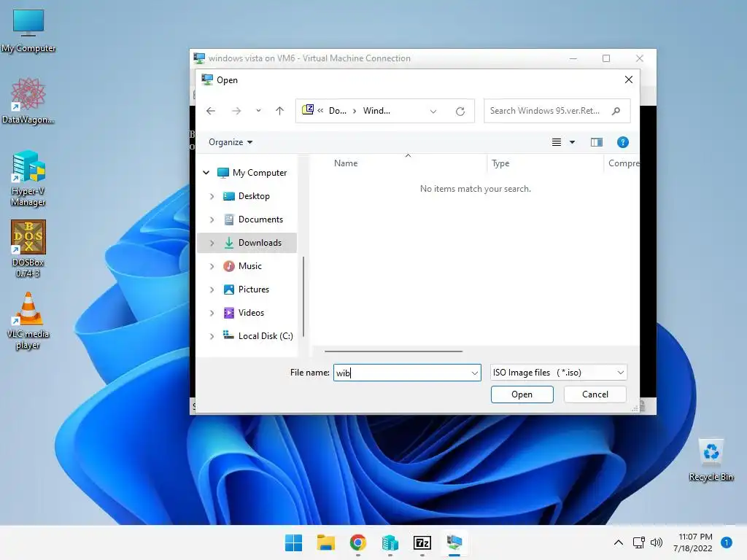Collapse the My Computer tree node
This screenshot has height=560, width=747.
point(206,172)
